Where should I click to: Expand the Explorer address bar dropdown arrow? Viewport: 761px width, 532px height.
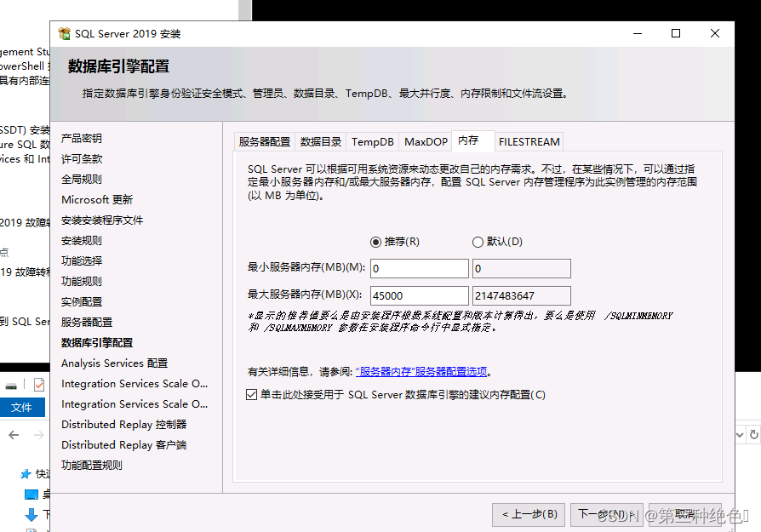click(x=740, y=434)
